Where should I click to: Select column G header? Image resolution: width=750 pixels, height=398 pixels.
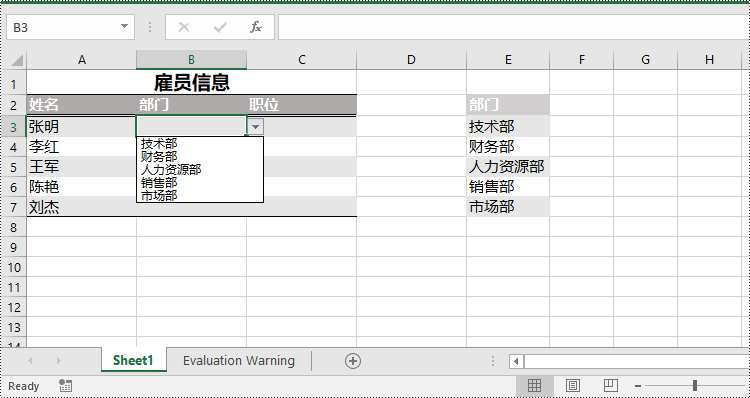coord(646,60)
